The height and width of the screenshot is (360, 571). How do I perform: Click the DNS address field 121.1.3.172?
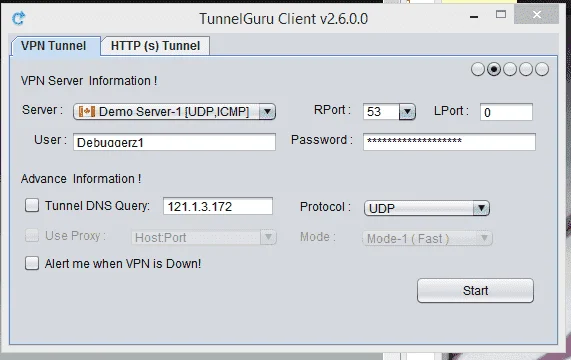218,206
